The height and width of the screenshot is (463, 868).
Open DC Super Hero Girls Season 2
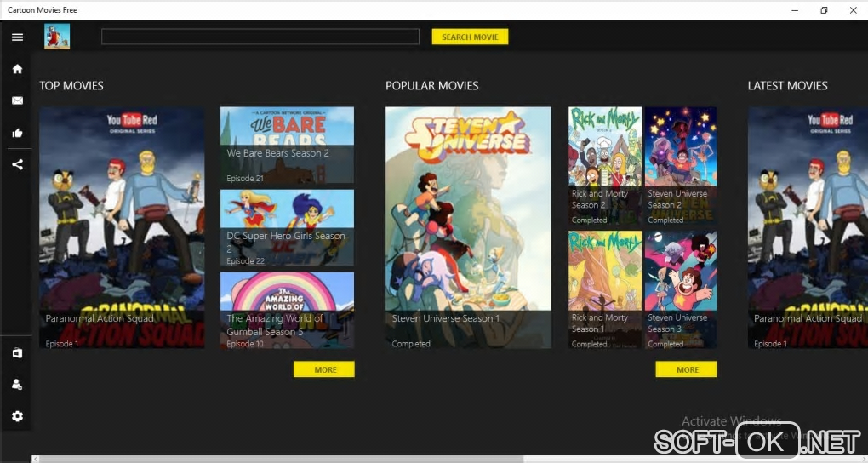click(287, 227)
